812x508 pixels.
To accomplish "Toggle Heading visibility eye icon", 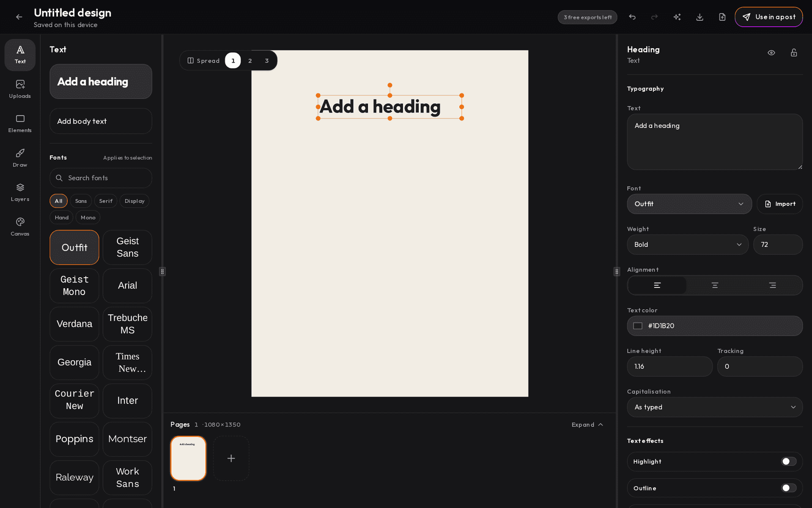I will [771, 52].
